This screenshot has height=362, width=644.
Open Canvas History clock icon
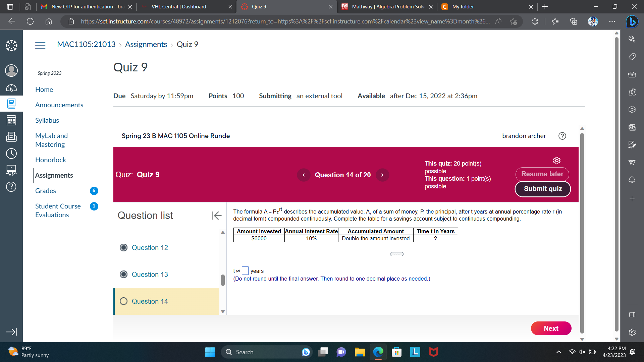click(x=11, y=154)
